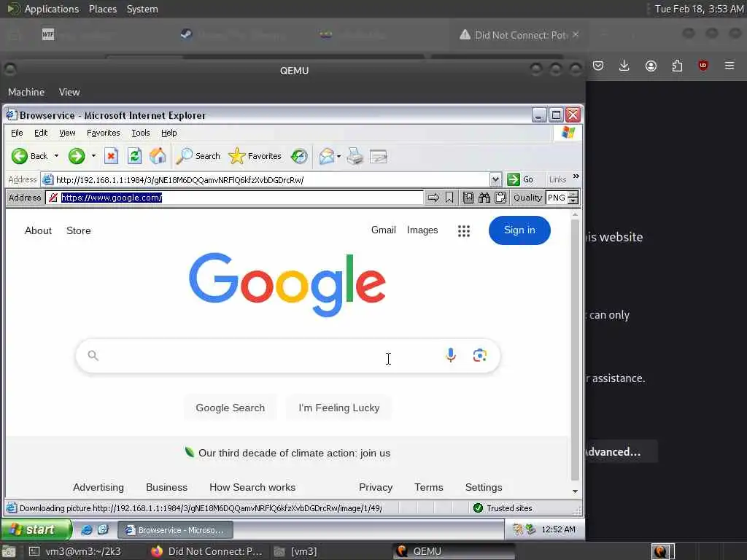Open the History clock icon
This screenshot has width=747, height=560.
pyautogui.click(x=299, y=156)
